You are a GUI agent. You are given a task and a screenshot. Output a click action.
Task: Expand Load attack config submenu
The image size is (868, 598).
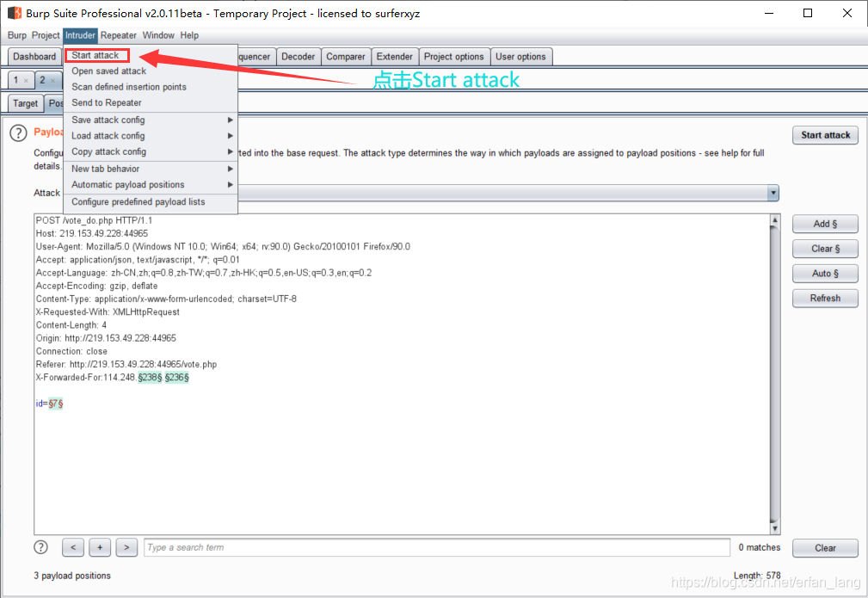coord(151,136)
